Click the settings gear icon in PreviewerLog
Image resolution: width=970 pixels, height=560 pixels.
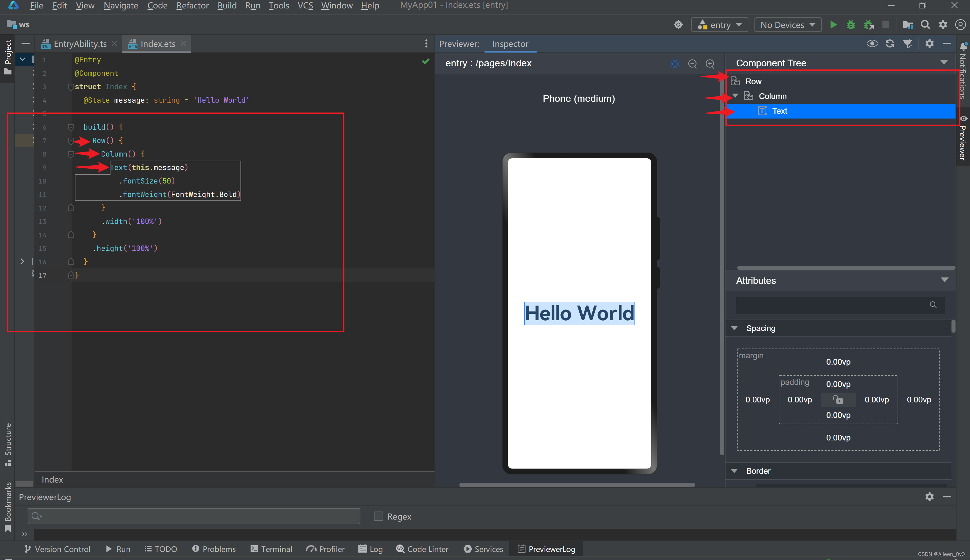point(930,497)
